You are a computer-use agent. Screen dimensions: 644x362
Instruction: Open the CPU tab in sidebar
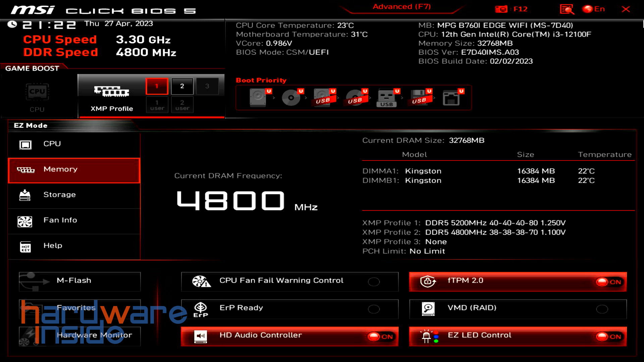pyautogui.click(x=74, y=144)
